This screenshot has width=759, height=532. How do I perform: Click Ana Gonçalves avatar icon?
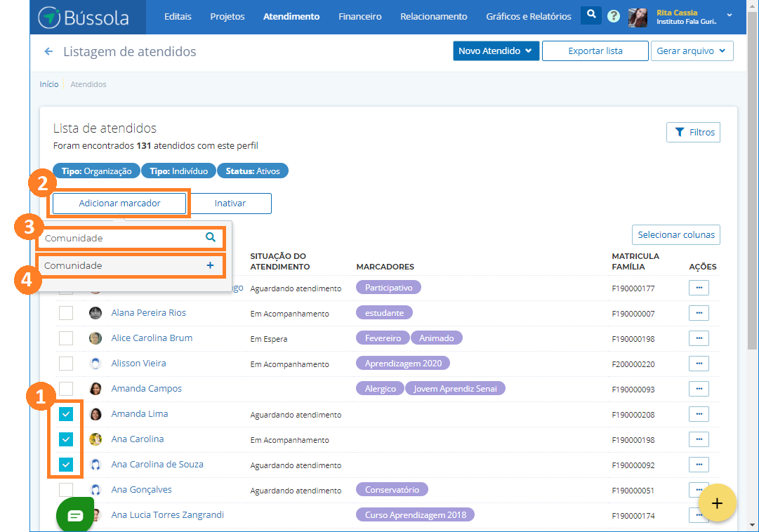click(x=95, y=489)
